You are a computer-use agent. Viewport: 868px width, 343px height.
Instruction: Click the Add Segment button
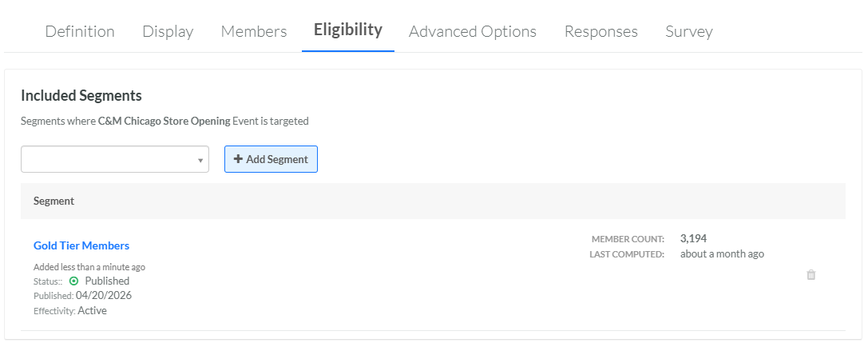(271, 159)
